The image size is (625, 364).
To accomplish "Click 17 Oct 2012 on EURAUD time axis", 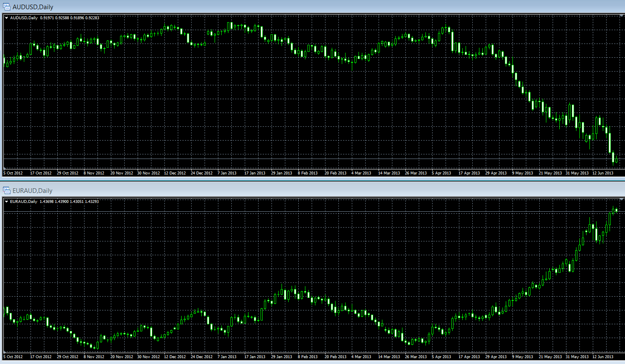I will [41, 357].
